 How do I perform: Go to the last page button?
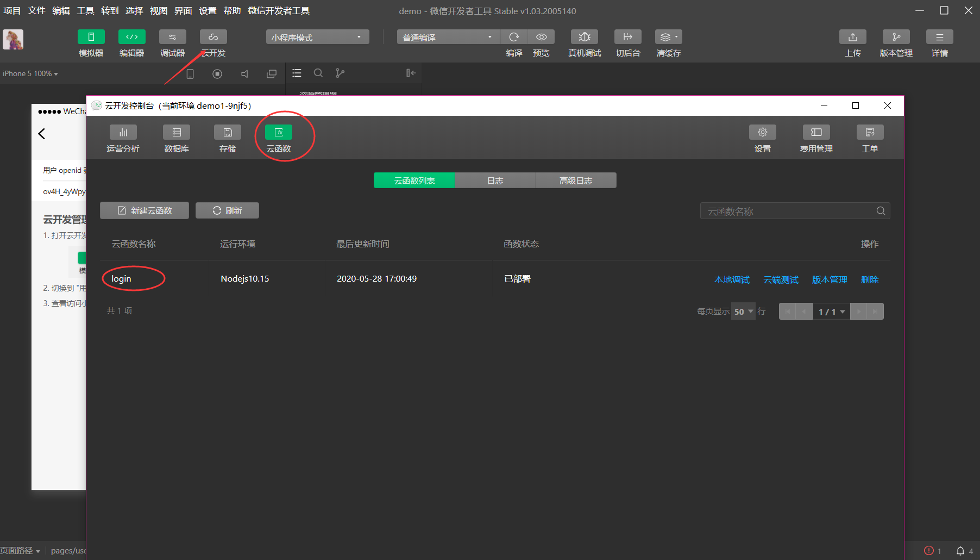[875, 312]
